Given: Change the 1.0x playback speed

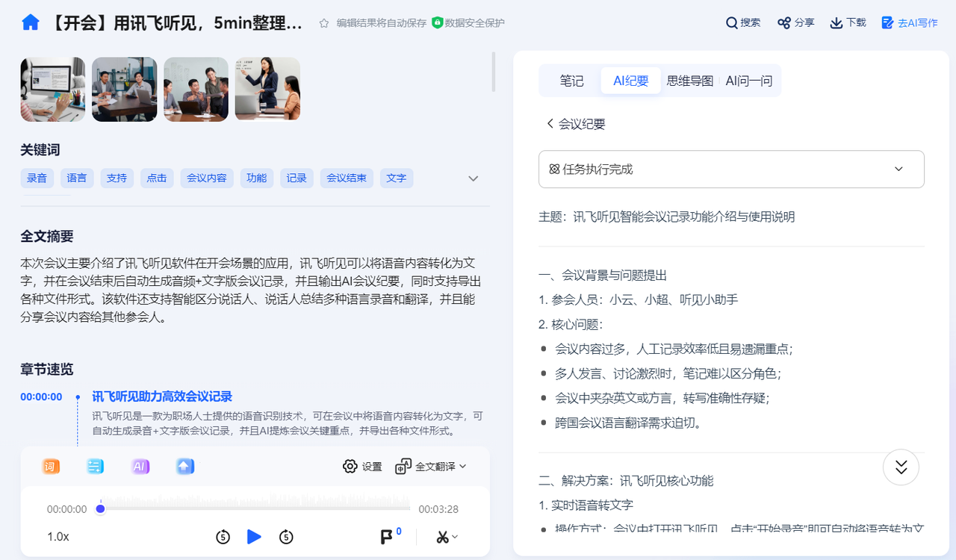Looking at the screenshot, I should pos(58,536).
